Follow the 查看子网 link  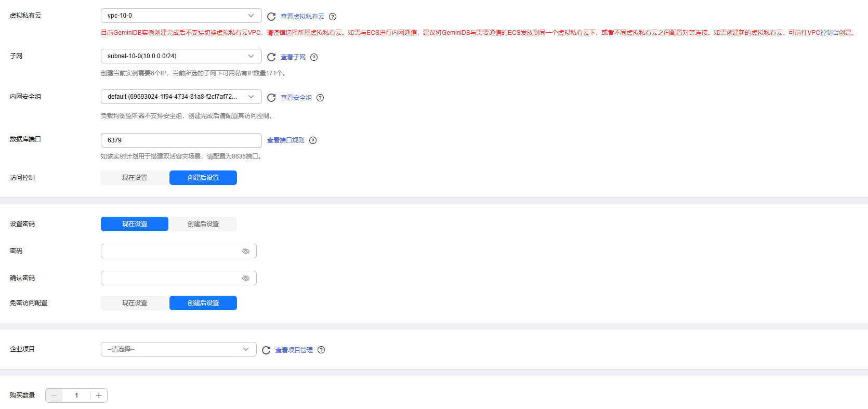(293, 57)
